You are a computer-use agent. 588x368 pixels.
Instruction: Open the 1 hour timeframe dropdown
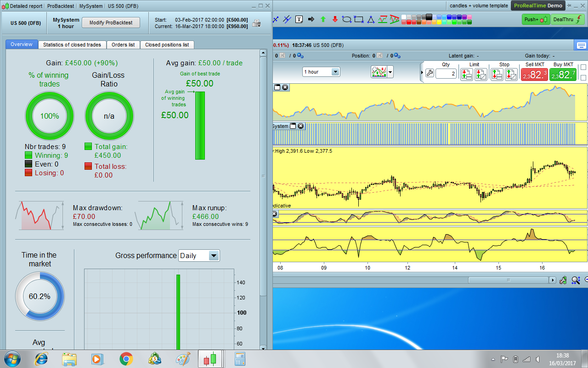point(321,72)
